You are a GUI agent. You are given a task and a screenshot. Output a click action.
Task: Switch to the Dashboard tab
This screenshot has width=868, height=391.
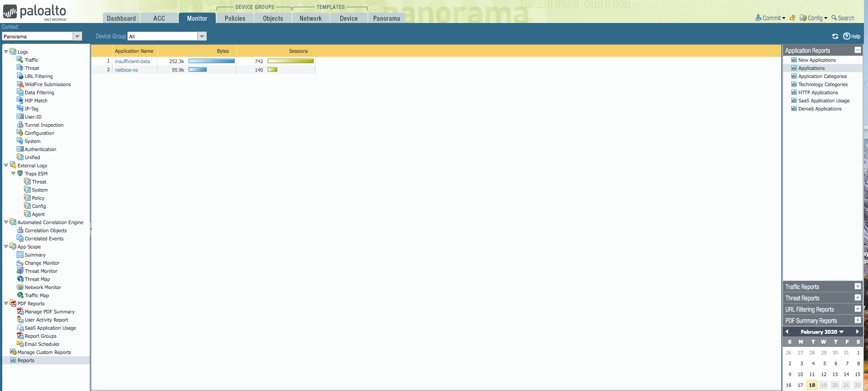click(121, 18)
